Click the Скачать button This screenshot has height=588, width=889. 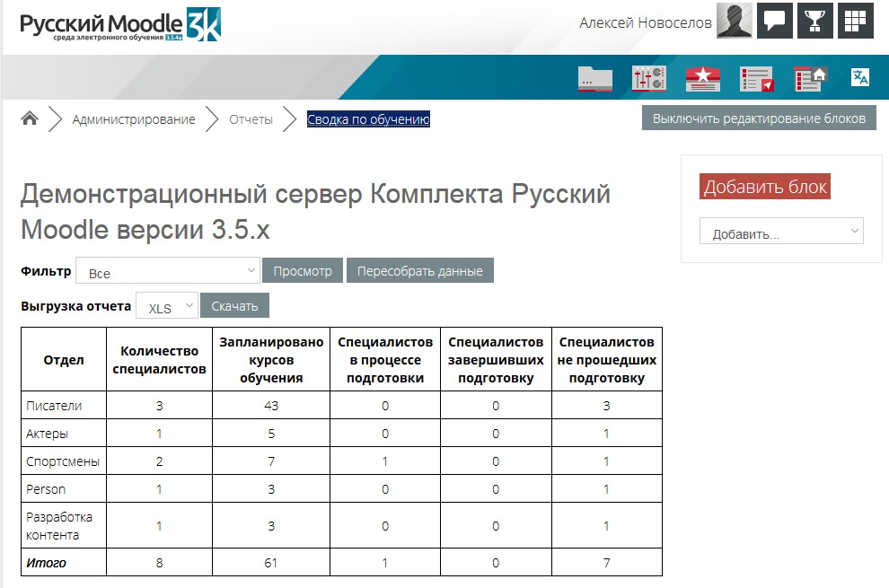[234, 305]
